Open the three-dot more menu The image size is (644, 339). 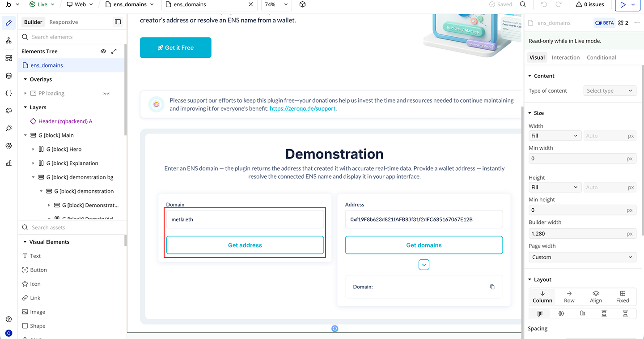tap(637, 23)
